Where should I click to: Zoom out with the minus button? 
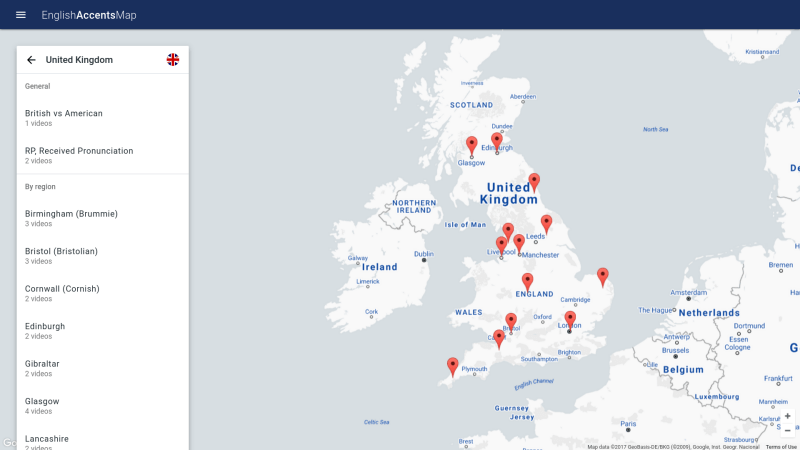(x=787, y=431)
